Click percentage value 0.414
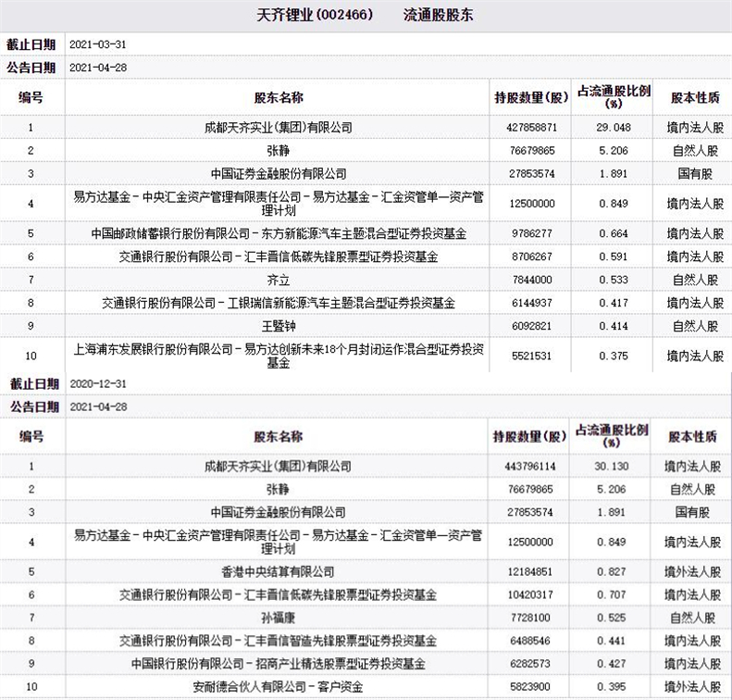The image size is (732, 700). tap(614, 326)
